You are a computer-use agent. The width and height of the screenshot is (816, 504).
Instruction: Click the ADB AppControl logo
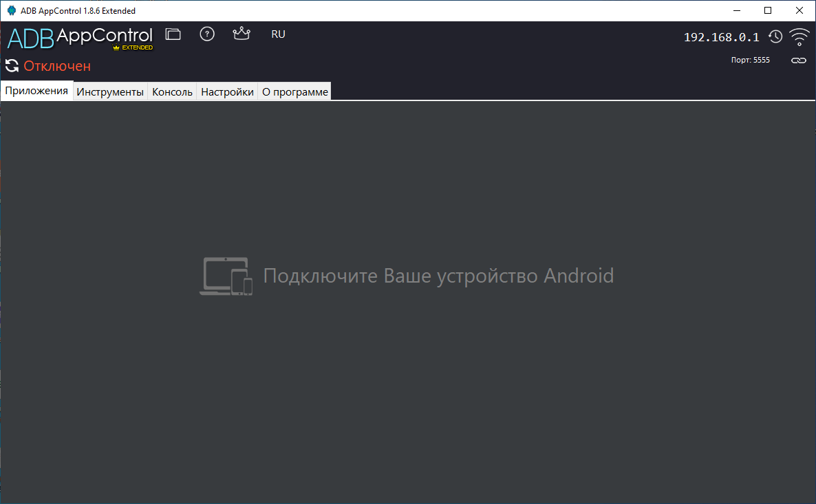tap(79, 38)
